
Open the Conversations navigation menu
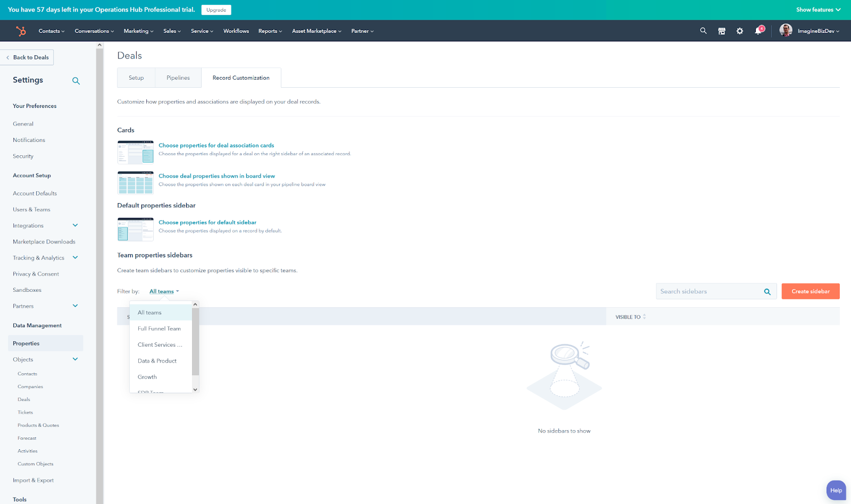[x=94, y=31]
